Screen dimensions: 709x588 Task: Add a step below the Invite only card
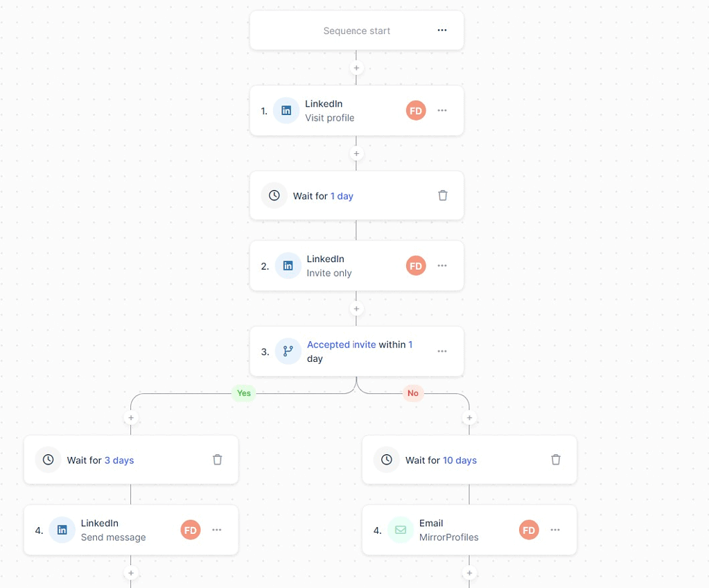tap(356, 309)
